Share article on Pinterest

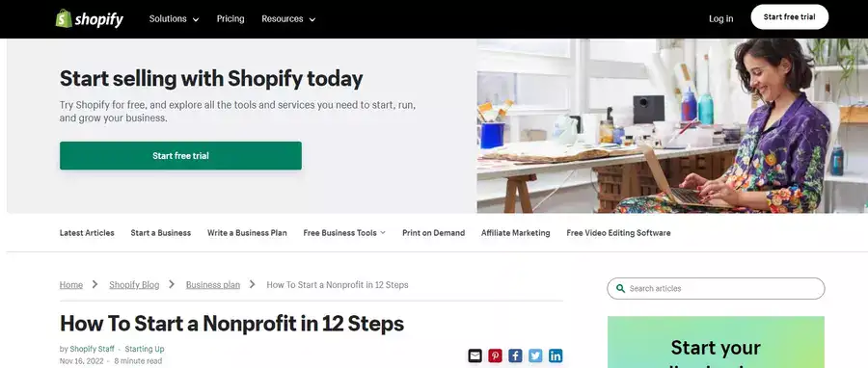tap(495, 355)
